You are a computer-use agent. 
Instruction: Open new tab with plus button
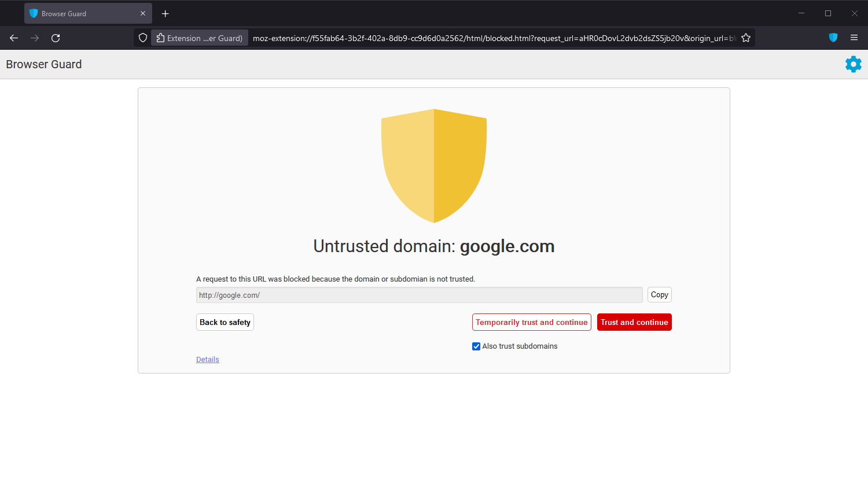pos(165,13)
